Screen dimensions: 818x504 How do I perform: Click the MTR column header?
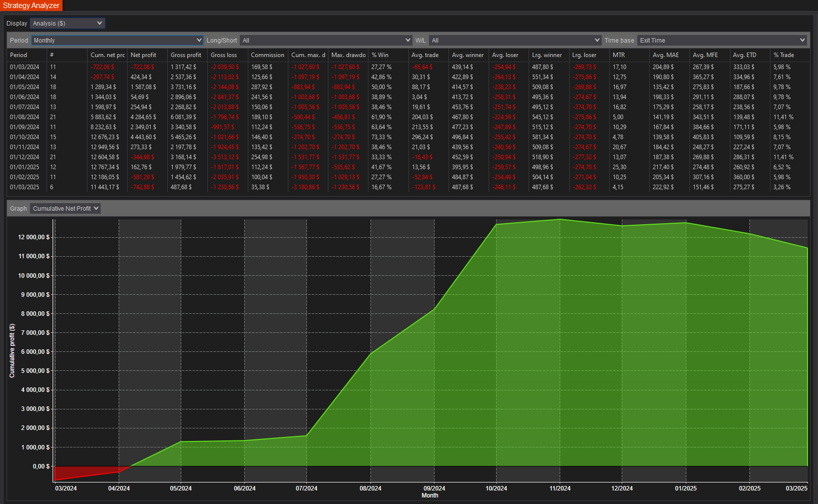(x=629, y=55)
